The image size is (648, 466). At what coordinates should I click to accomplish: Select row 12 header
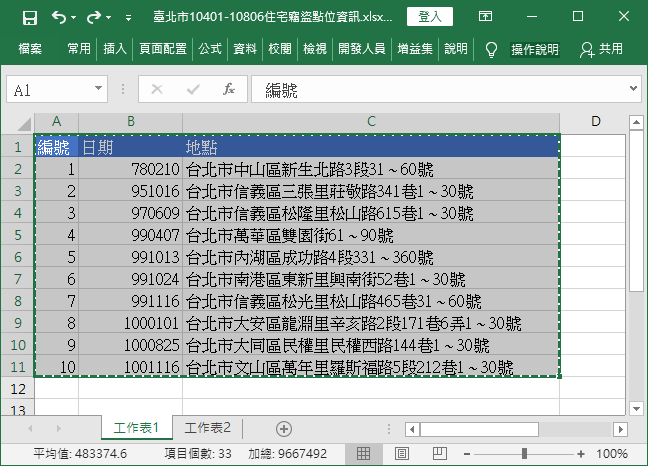17,389
